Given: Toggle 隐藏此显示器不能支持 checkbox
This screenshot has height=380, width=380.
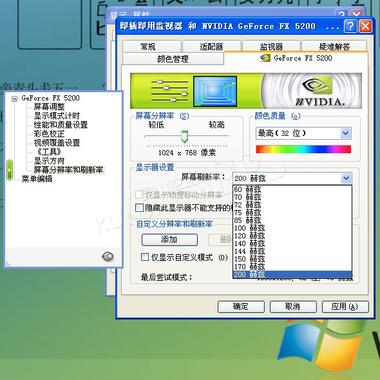Looking at the screenshot, I should pos(139,208).
